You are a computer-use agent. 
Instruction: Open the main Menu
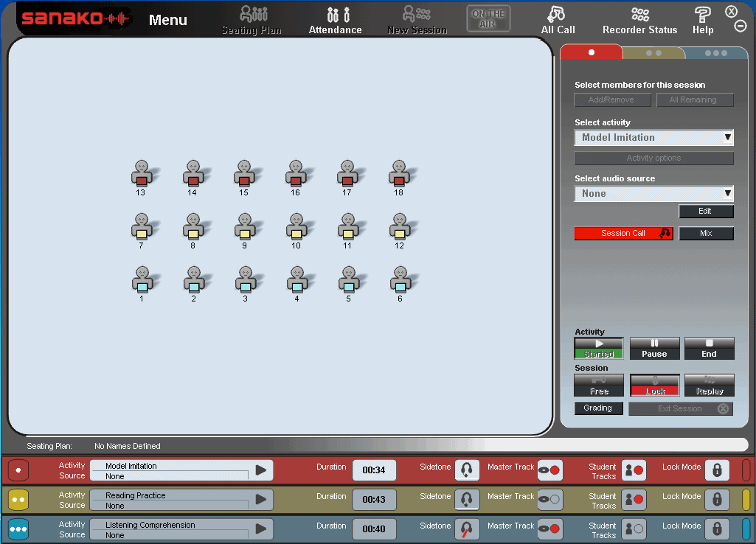(168, 20)
